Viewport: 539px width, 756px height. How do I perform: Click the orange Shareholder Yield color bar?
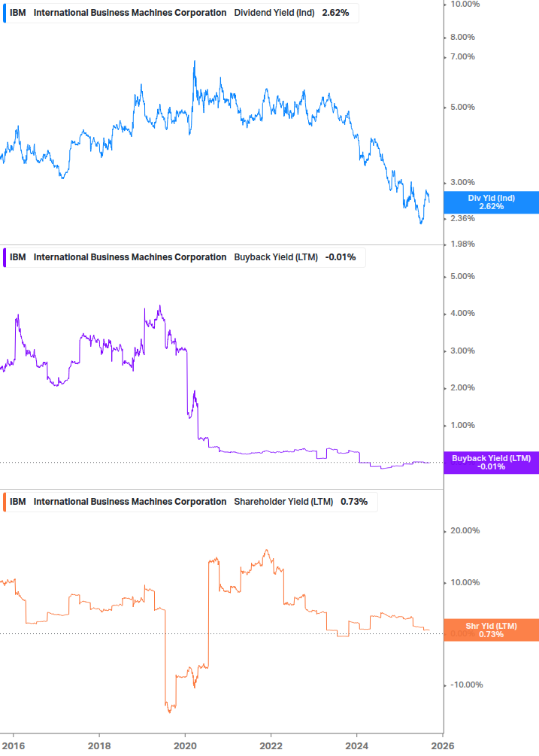(x=5, y=502)
